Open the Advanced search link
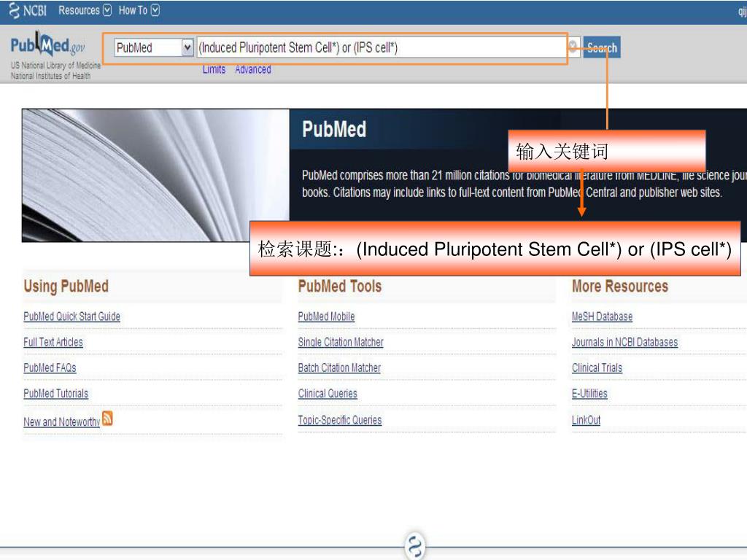The height and width of the screenshot is (560, 747). (253, 69)
